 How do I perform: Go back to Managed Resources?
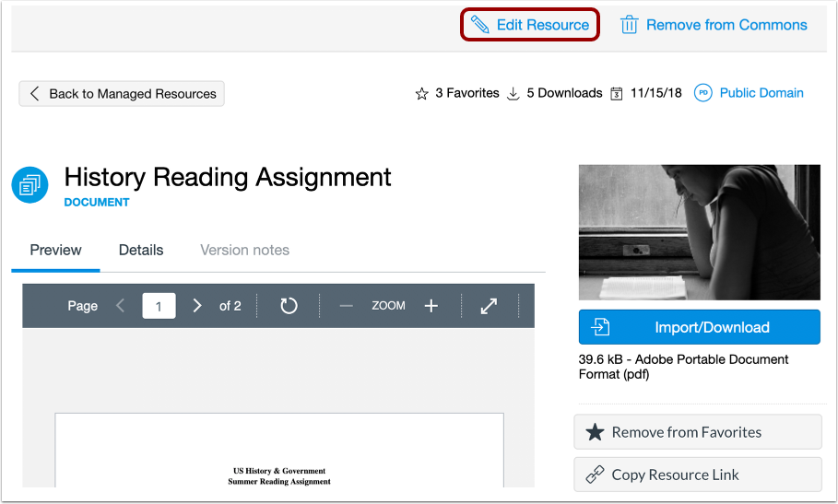tap(122, 93)
